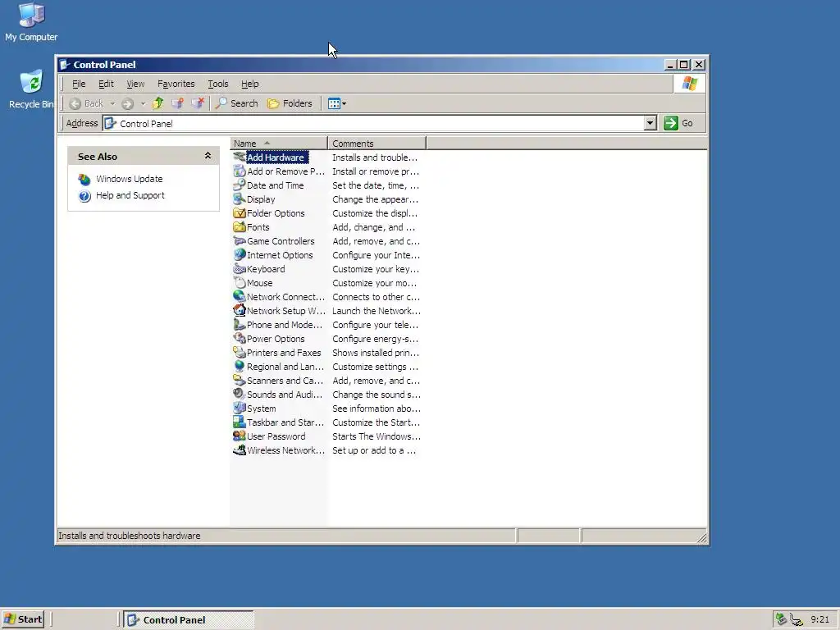Select the Regional and Language icon
Screen dimensions: 840x630
pyautogui.click(x=240, y=366)
